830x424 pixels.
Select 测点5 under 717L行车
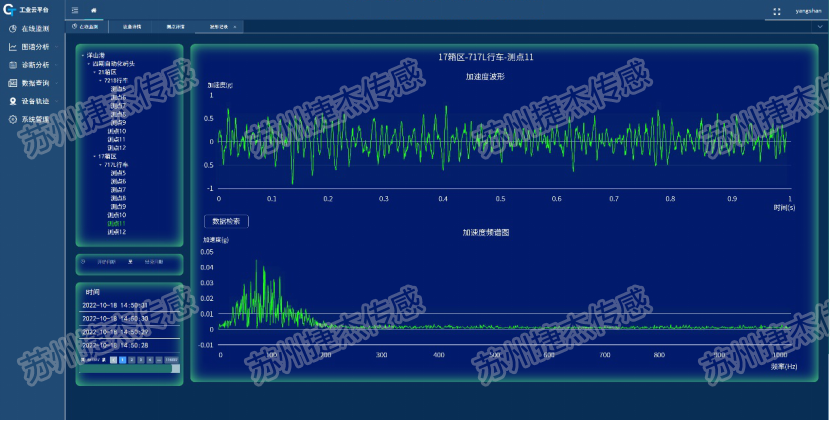118,173
